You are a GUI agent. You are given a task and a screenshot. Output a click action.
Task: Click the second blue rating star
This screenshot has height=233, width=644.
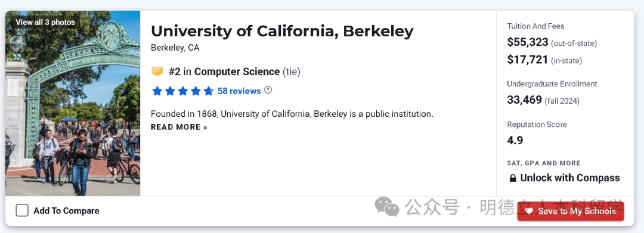[x=170, y=91]
